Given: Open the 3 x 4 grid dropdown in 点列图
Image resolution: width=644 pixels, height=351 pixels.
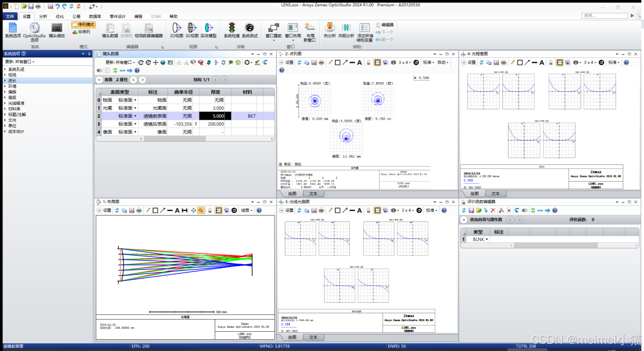Looking at the screenshot, I should (x=404, y=62).
